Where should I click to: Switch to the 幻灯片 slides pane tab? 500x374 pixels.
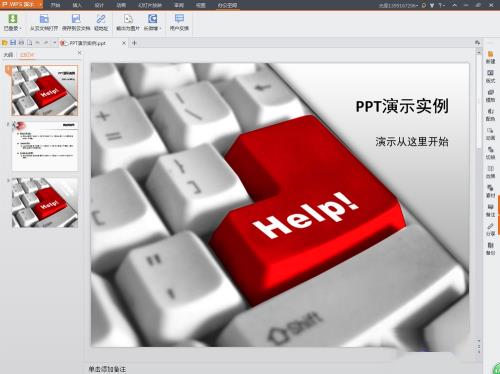27,55
